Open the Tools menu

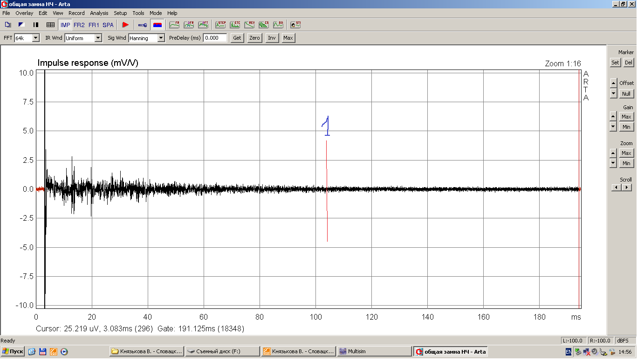pyautogui.click(x=138, y=13)
